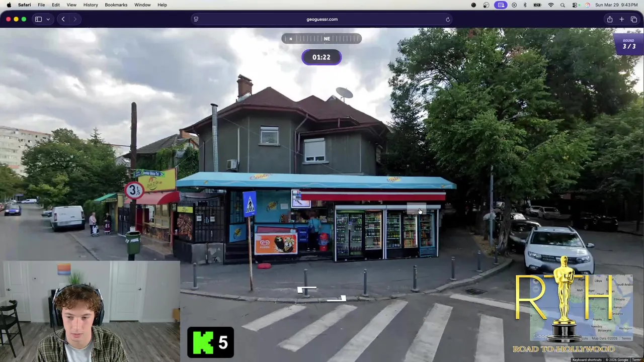The height and width of the screenshot is (362, 644).
Task: Open the View menu
Action: [x=71, y=5]
